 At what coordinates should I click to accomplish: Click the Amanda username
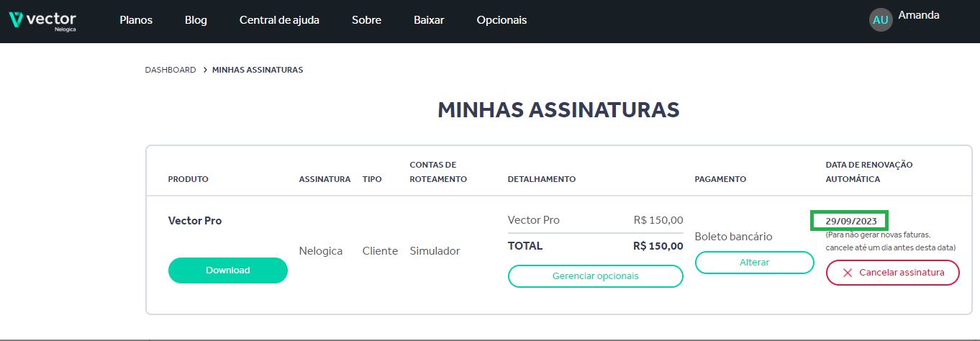pos(919,15)
